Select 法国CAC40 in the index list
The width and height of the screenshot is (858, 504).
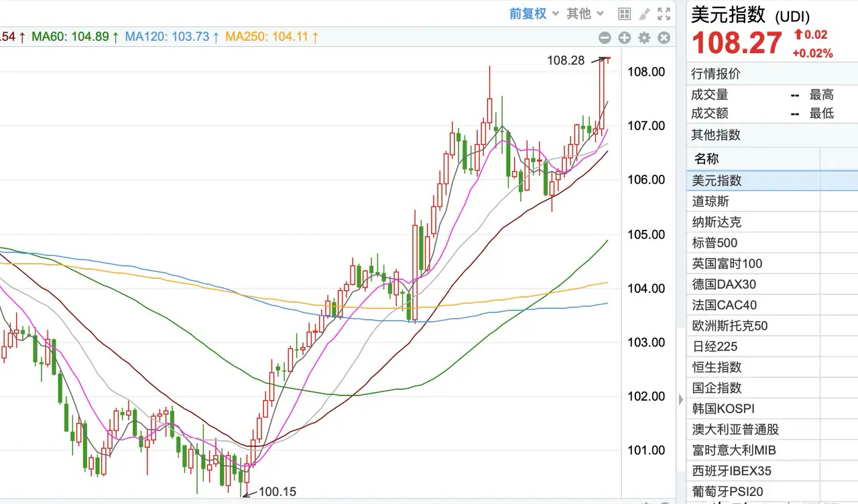tap(772, 305)
